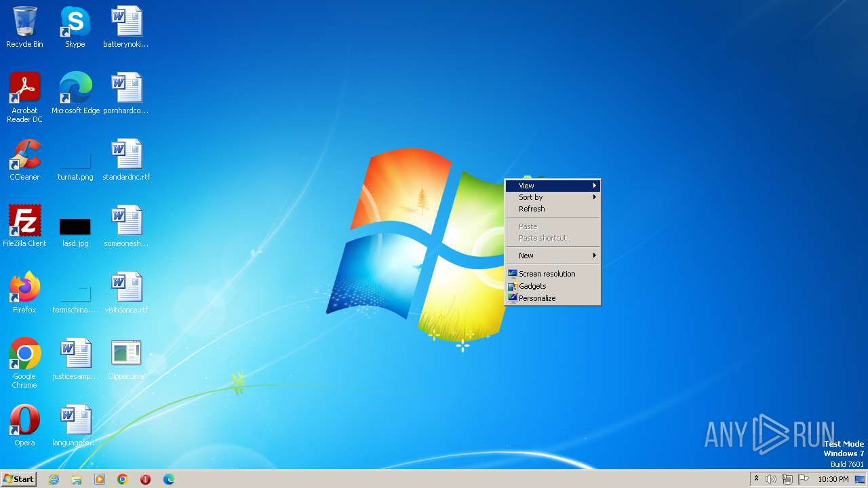Select the FileZilla Client shortcut
868x488 pixels.
click(x=24, y=226)
